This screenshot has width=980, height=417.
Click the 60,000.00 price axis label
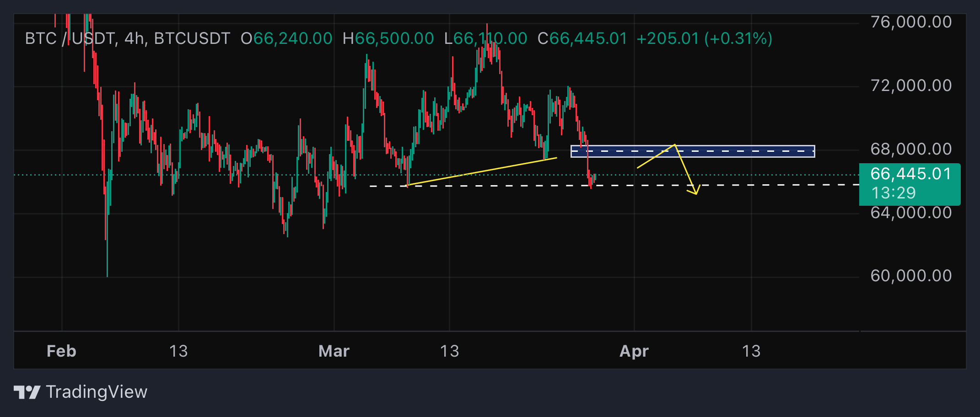coord(910,276)
